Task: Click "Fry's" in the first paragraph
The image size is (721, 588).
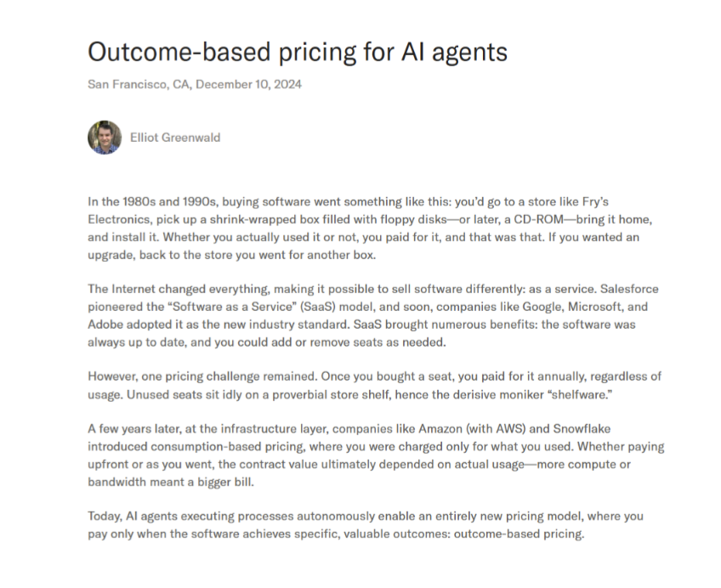Action: [x=595, y=201]
